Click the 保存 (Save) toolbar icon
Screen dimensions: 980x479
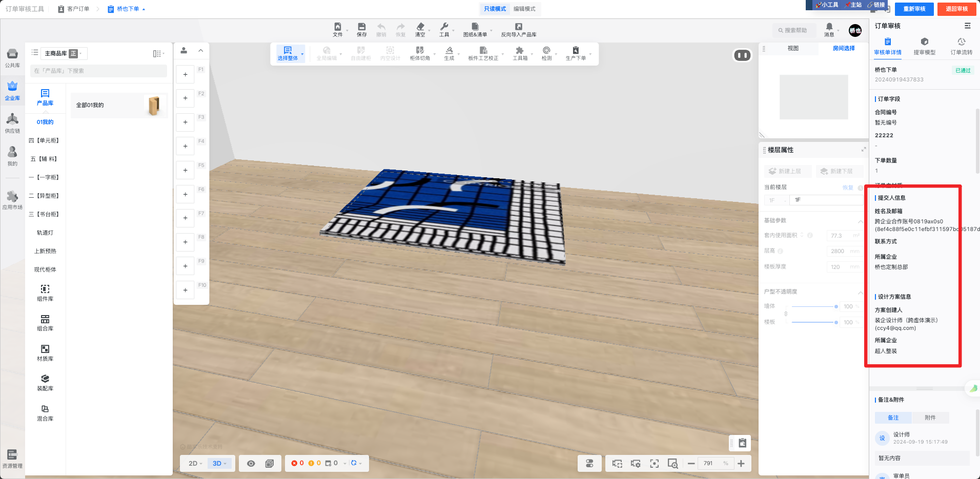point(361,29)
